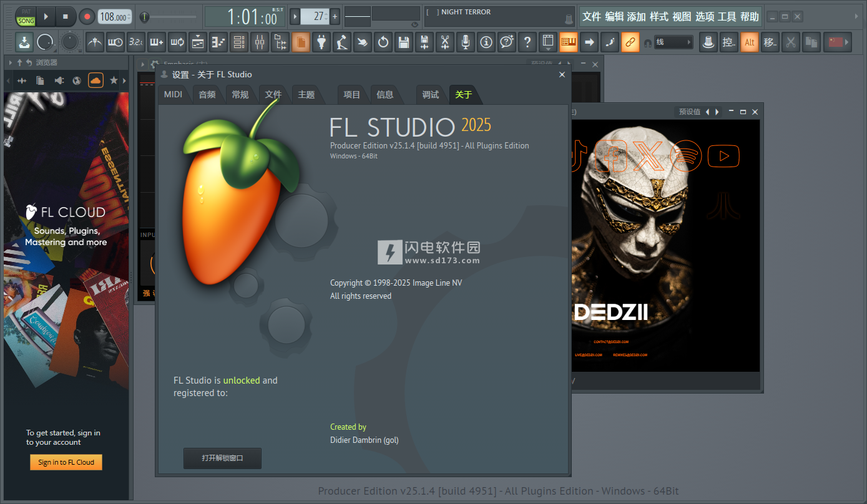The height and width of the screenshot is (504, 867).
Task: Open the playlist view icon
Action: [198, 42]
